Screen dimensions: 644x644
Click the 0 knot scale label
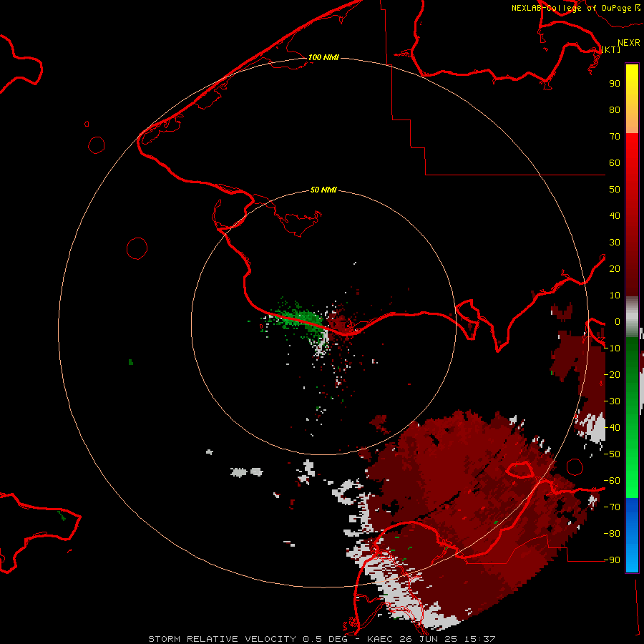[x=618, y=321]
